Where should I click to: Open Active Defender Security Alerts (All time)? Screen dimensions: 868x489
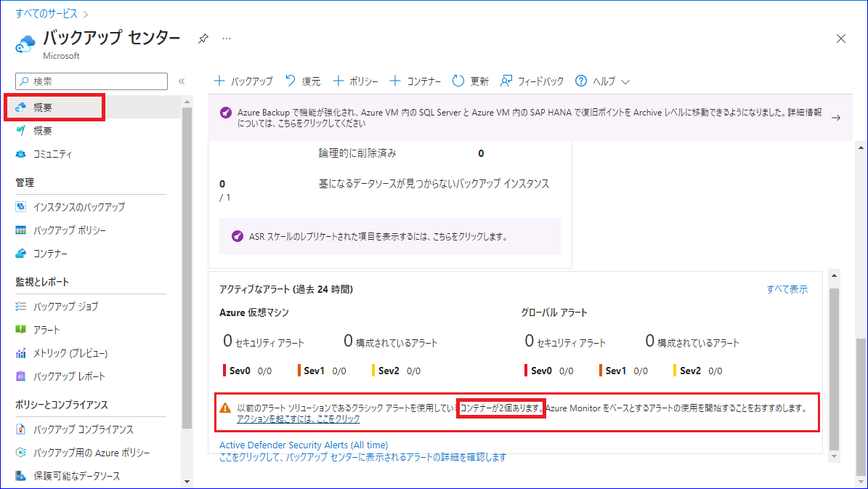coord(304,445)
